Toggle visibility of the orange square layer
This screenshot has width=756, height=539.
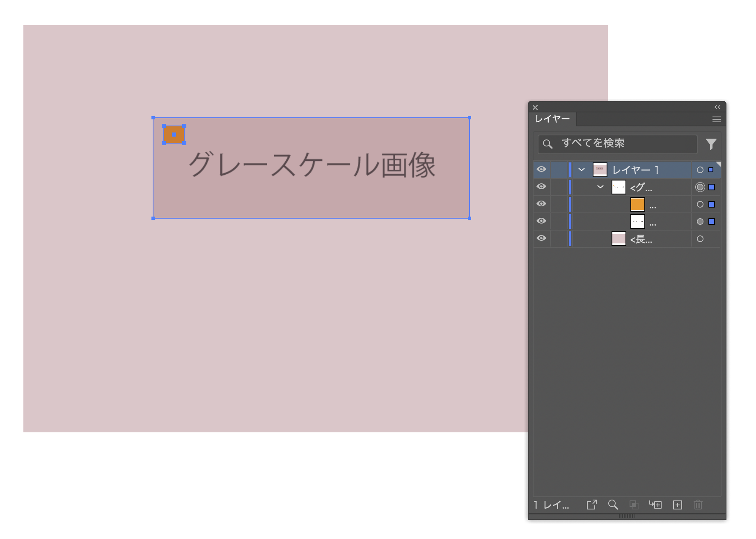[541, 204]
